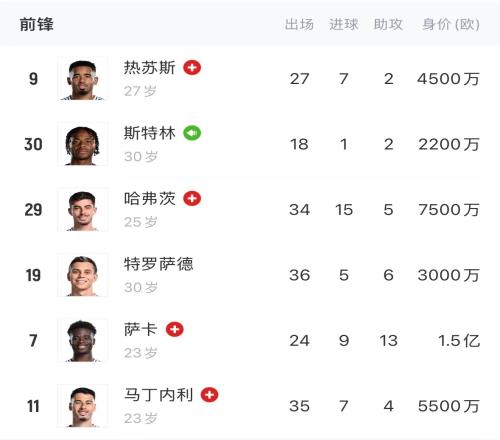This screenshot has height=440, width=500.
Task: Open player name 哈弗茨
Action: point(150,199)
